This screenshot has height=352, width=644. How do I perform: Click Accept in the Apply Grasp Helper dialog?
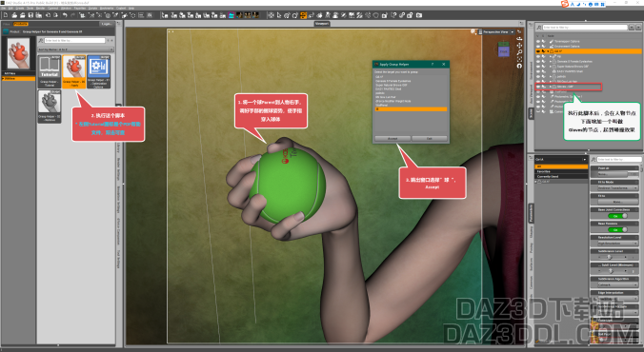392,139
